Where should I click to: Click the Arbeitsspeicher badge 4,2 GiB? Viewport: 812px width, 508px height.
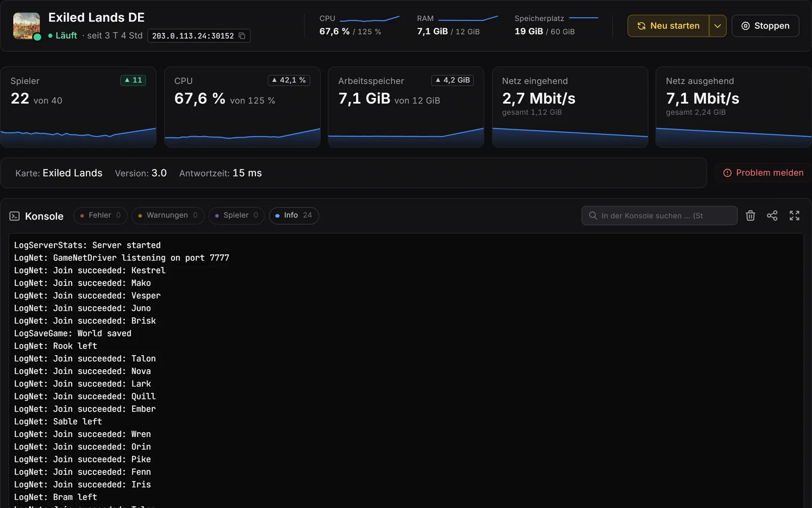click(x=452, y=80)
